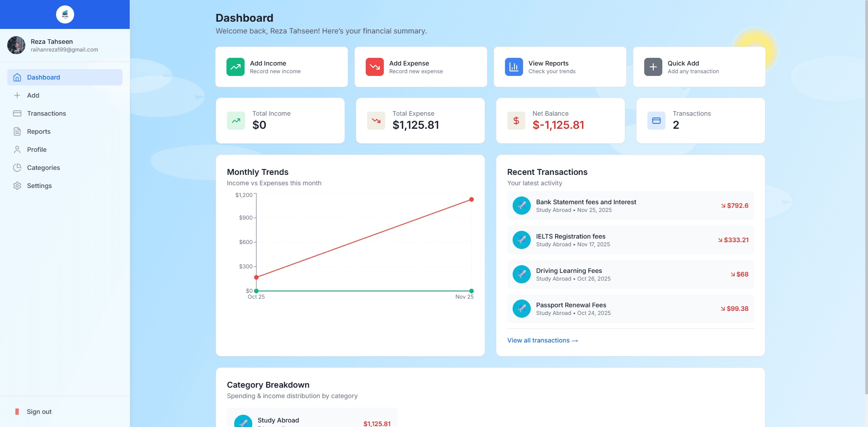Click the Oct 25 expense point on chart
This screenshot has height=427, width=868.
tap(256, 277)
